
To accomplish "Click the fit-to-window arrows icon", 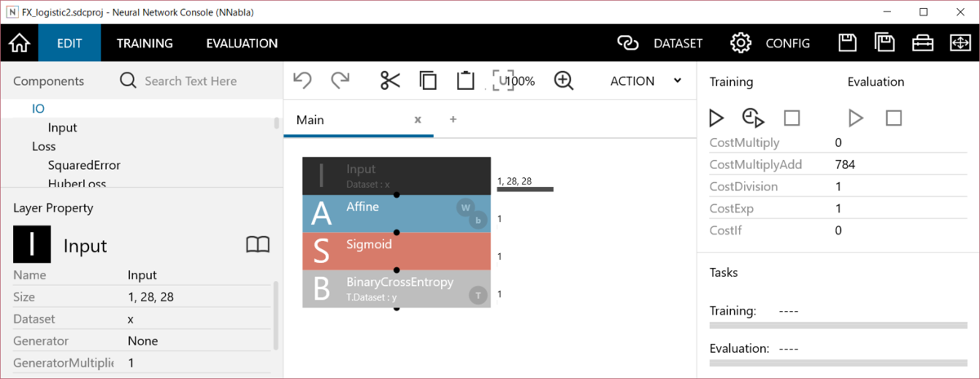I will [x=960, y=42].
